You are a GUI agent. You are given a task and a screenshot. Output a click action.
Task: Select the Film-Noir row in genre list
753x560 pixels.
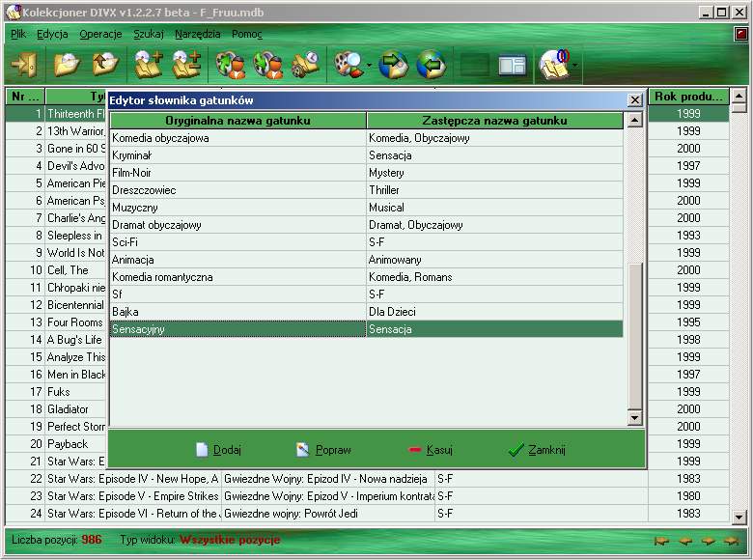tap(237, 173)
